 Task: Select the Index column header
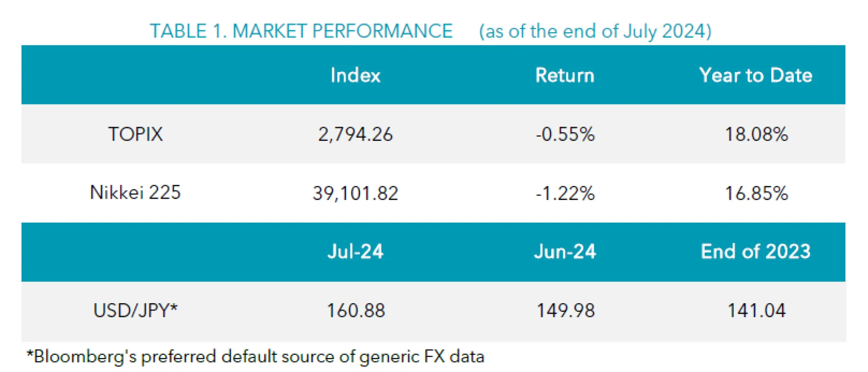click(x=355, y=75)
